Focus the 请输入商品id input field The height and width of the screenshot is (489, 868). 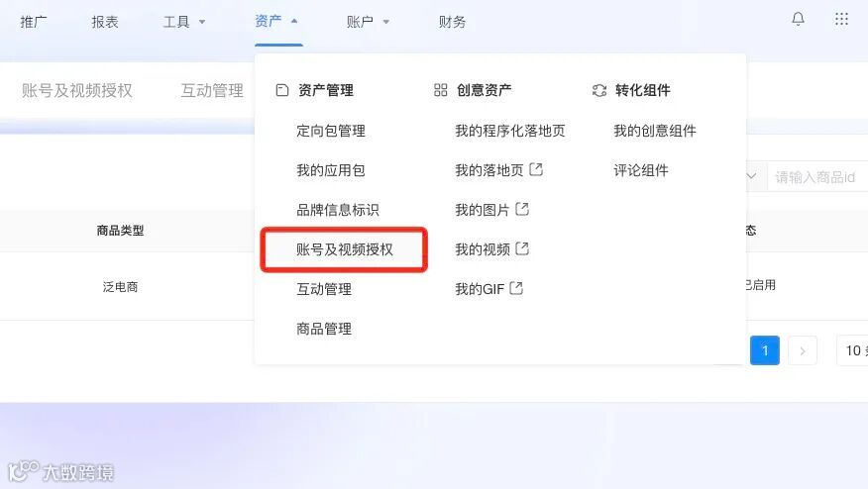click(817, 177)
